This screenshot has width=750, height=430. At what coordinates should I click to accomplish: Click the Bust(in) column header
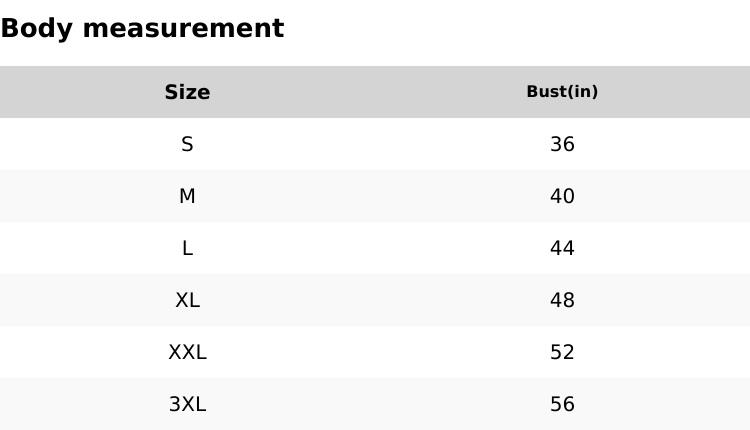pyautogui.click(x=562, y=92)
